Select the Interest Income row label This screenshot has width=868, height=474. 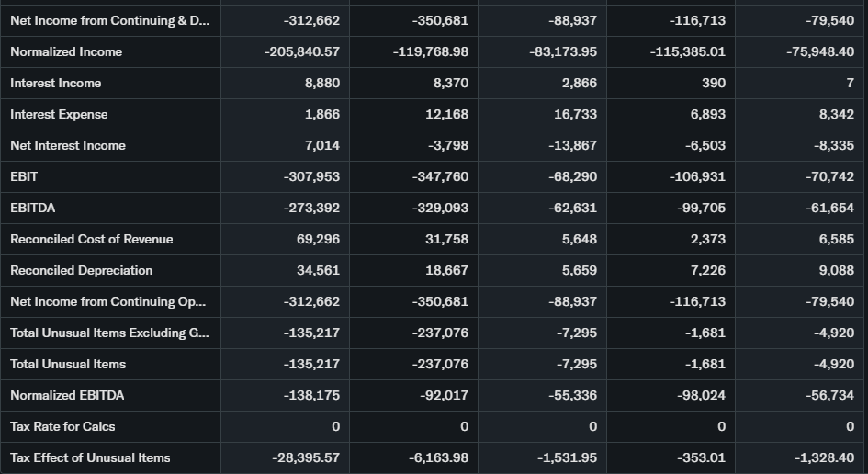pyautogui.click(x=56, y=83)
